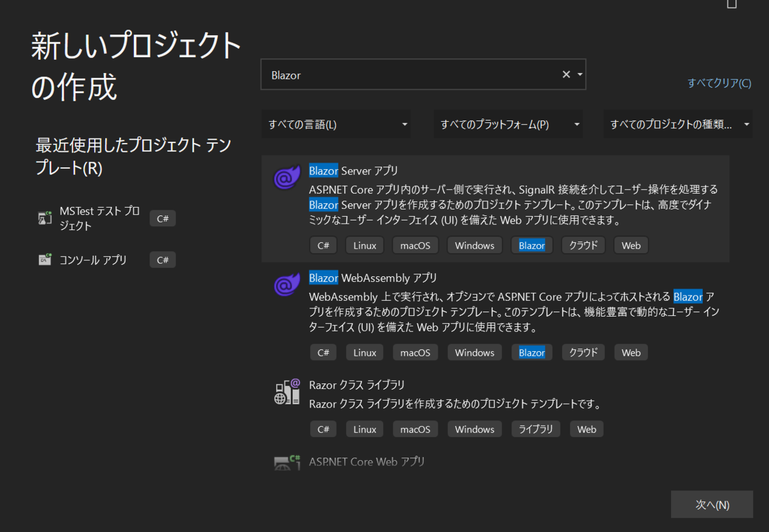Click the macOS tag under Blazor WebAssembly

click(415, 353)
